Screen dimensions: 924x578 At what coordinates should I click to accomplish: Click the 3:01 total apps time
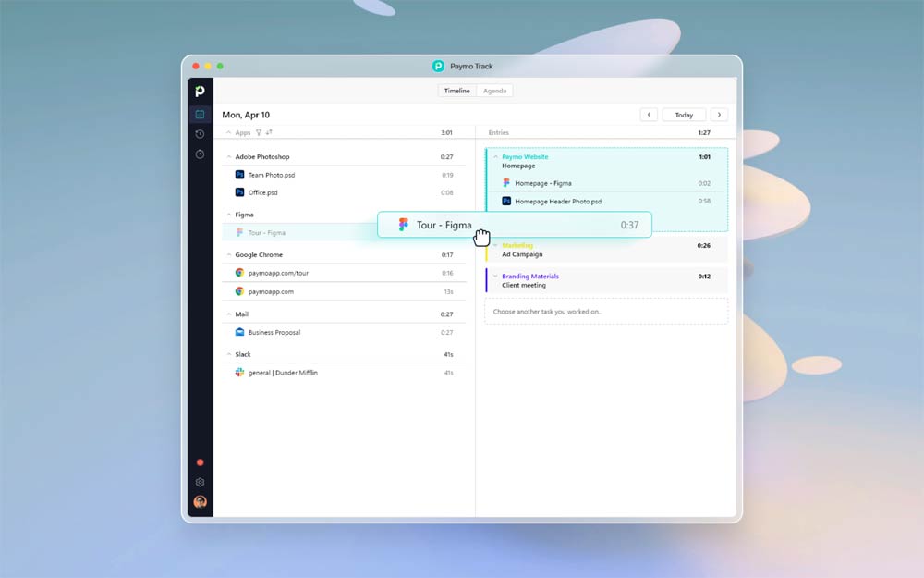pyautogui.click(x=446, y=132)
